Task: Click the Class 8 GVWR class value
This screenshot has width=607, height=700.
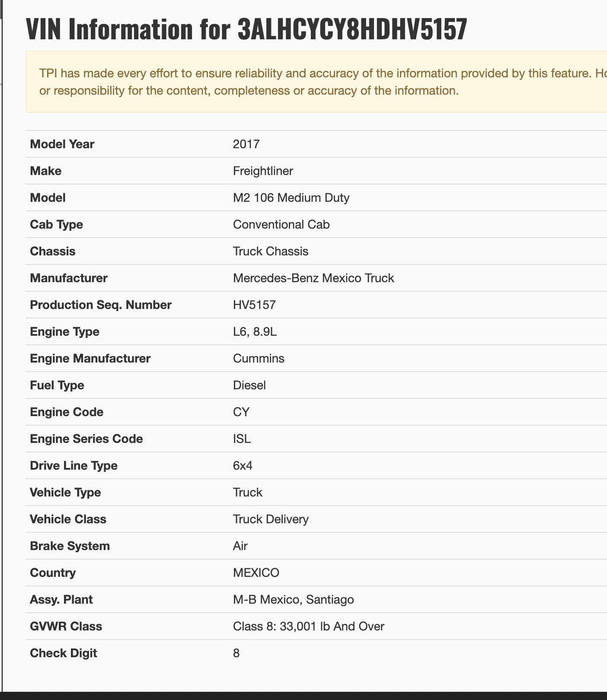Action: [308, 626]
